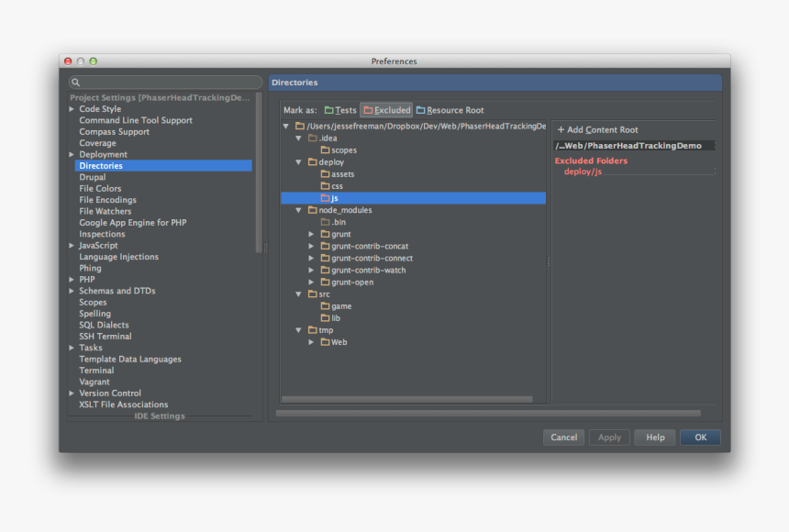This screenshot has width=789, height=532.
Task: Switch to the File Encodings settings page
Action: (106, 199)
